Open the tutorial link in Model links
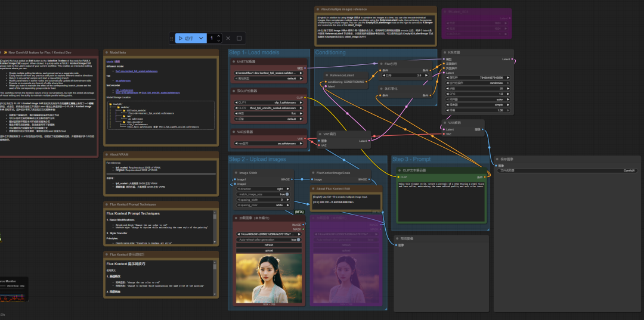The height and width of the screenshot is (320, 644). click(x=109, y=61)
